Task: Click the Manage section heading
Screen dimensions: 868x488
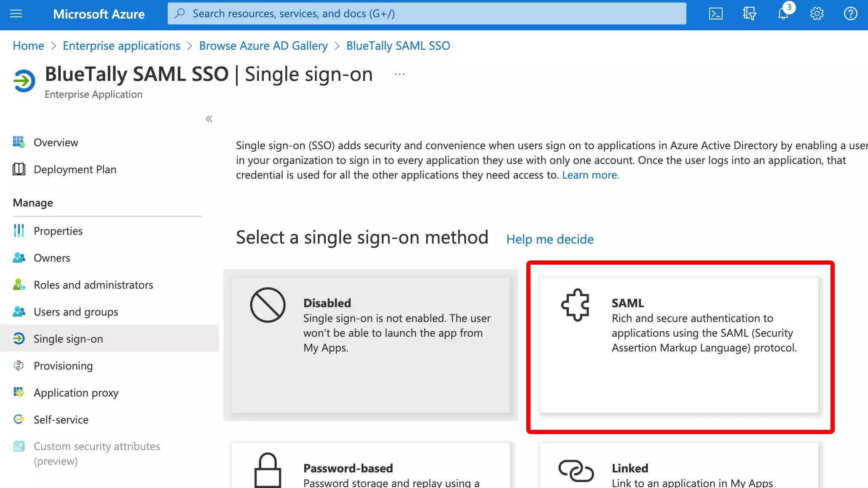Action: [33, 203]
